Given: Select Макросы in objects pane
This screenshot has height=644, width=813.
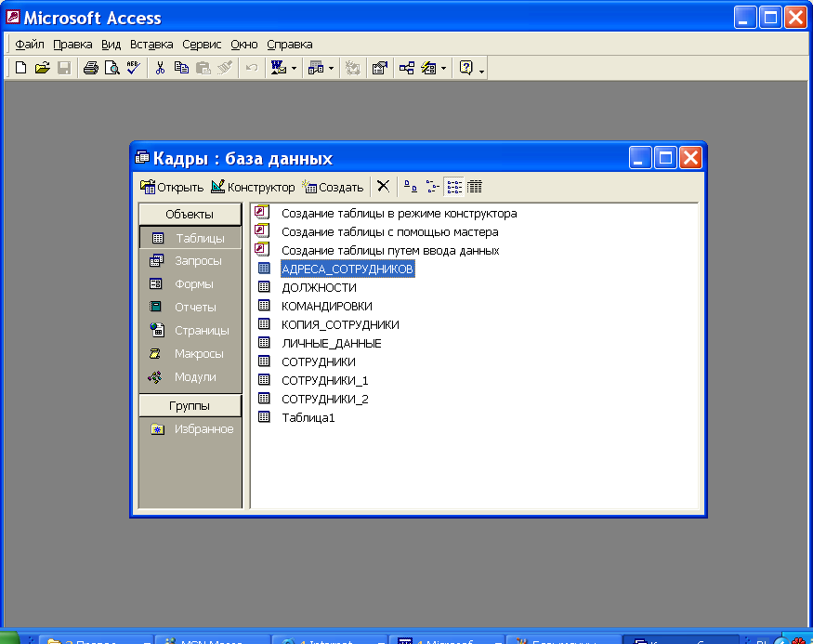Looking at the screenshot, I should (190, 354).
